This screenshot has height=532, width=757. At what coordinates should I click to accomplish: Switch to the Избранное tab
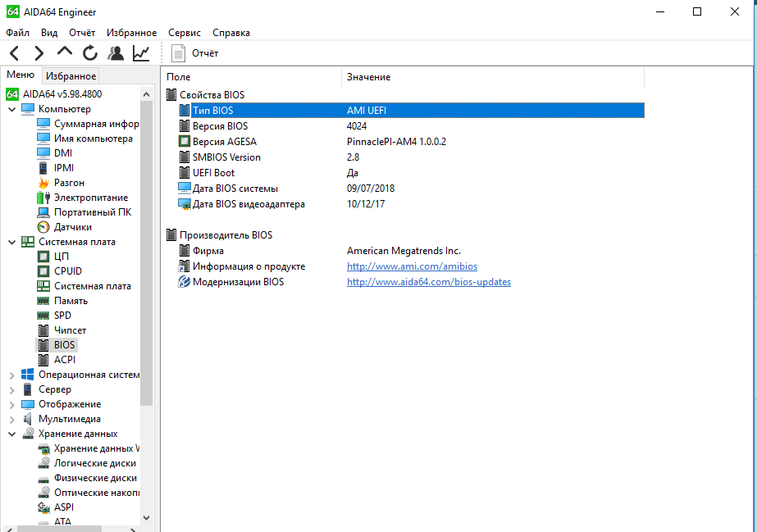coord(71,75)
